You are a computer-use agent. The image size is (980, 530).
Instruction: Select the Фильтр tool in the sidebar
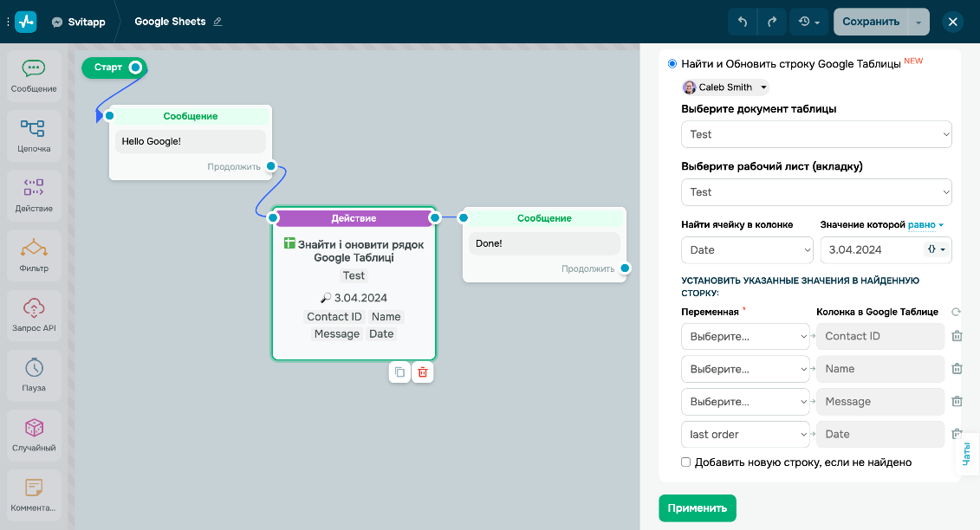[34, 255]
